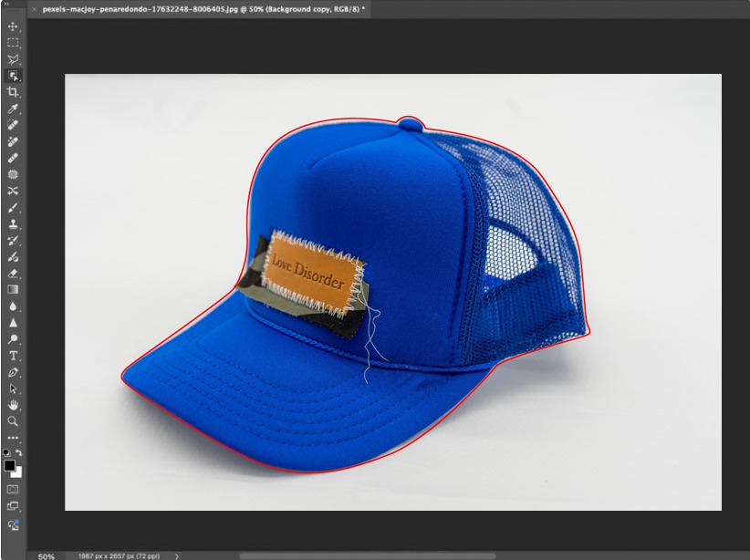Screen dimensions: 750x560
Task: Open the black foreground color swatch
Action: tap(10, 465)
